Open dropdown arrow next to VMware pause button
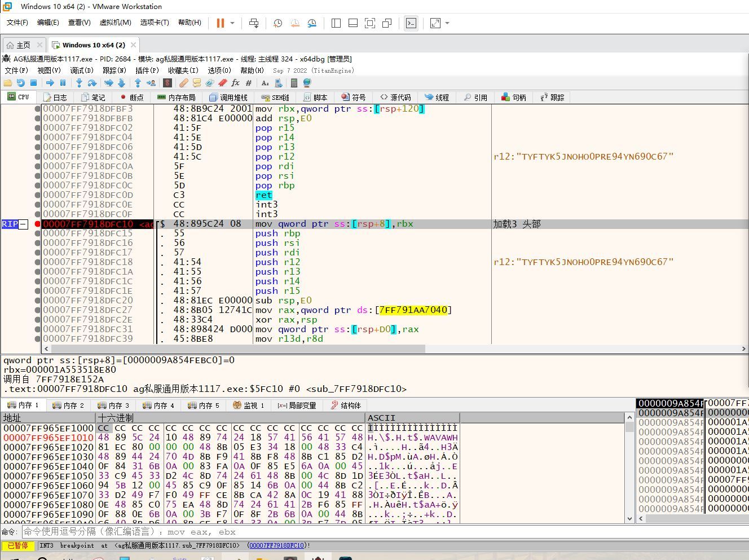This screenshot has height=560, width=749. click(x=232, y=23)
